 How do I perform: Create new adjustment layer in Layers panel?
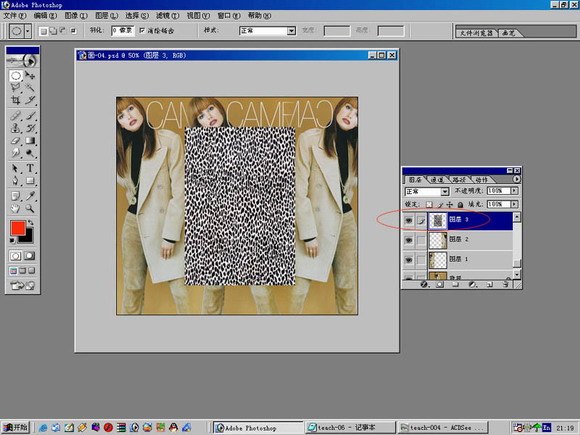472,284
